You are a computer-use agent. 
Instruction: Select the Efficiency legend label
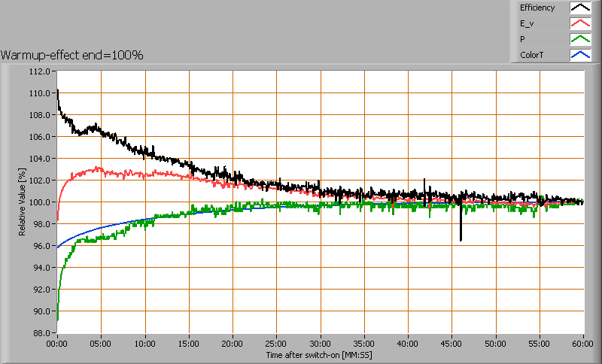click(x=537, y=8)
